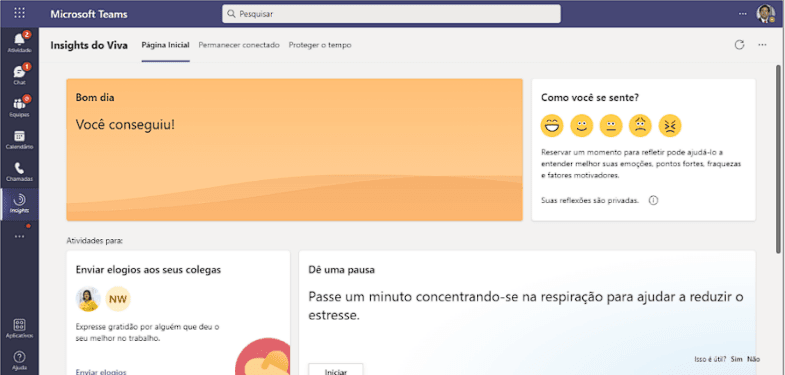Open the tab's more options ellipsis
This screenshot has height=375, width=785.
pos(762,45)
